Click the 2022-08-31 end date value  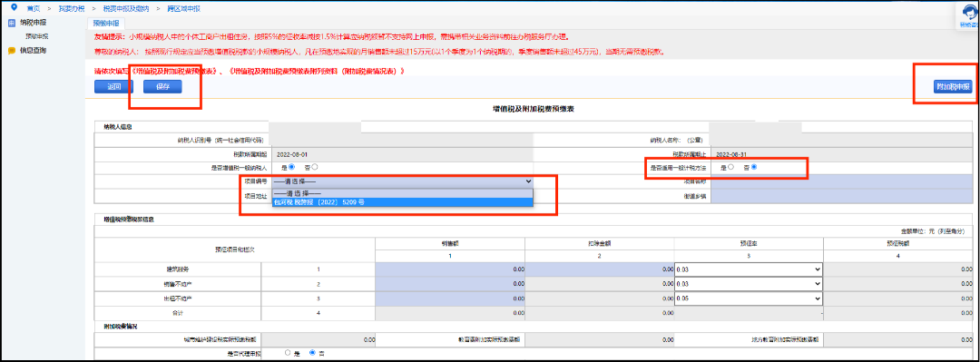pyautogui.click(x=732, y=153)
